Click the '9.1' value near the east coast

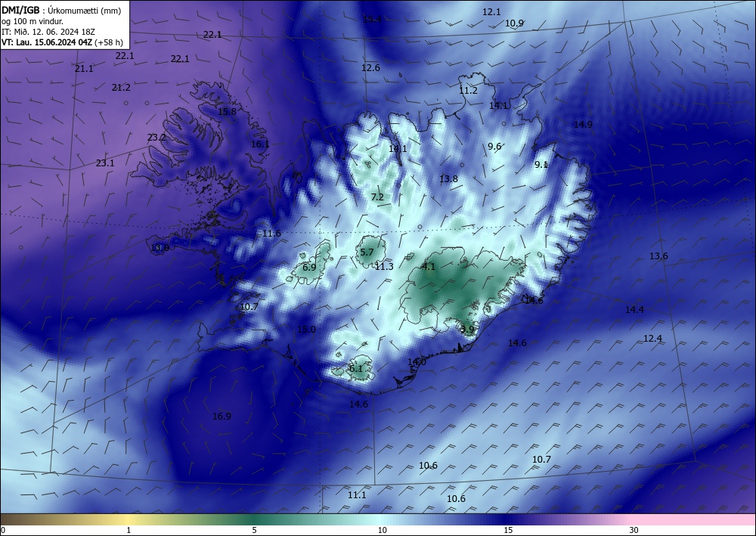point(541,164)
